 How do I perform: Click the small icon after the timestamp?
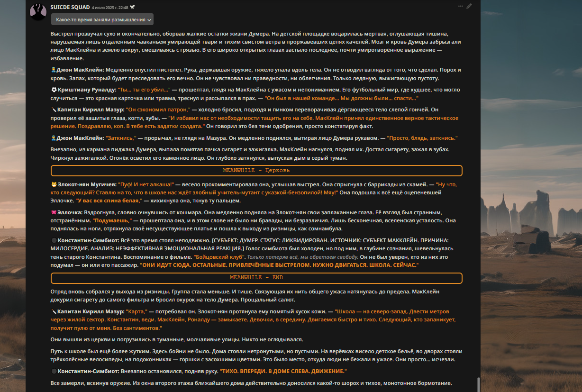(133, 7)
